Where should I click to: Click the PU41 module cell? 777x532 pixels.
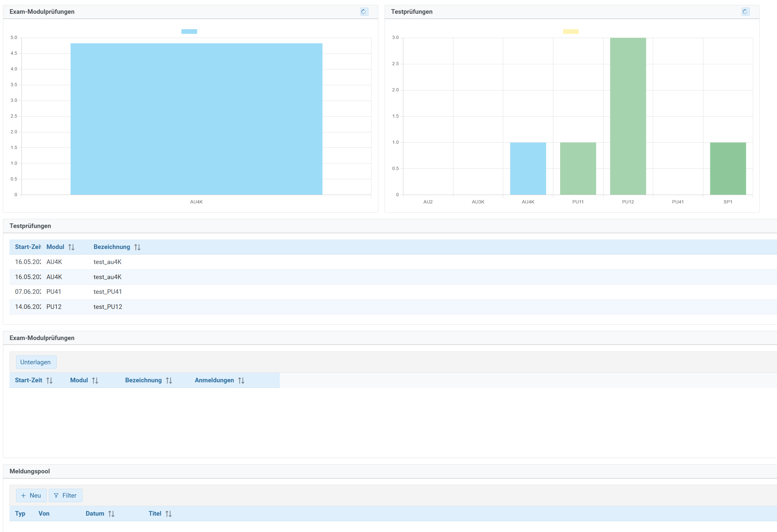(x=54, y=292)
